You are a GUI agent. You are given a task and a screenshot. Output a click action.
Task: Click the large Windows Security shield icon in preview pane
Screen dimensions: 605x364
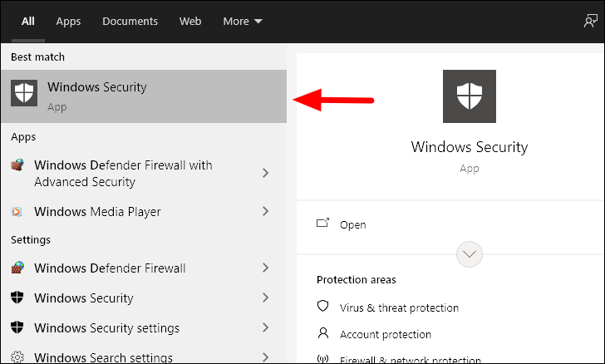(x=470, y=96)
